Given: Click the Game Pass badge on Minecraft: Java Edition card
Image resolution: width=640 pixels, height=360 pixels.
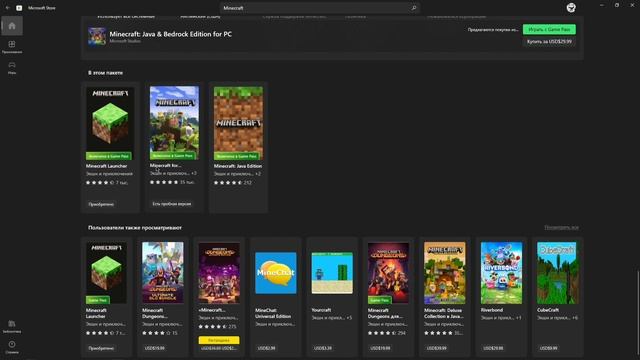Looking at the screenshot, I should click(x=236, y=156).
